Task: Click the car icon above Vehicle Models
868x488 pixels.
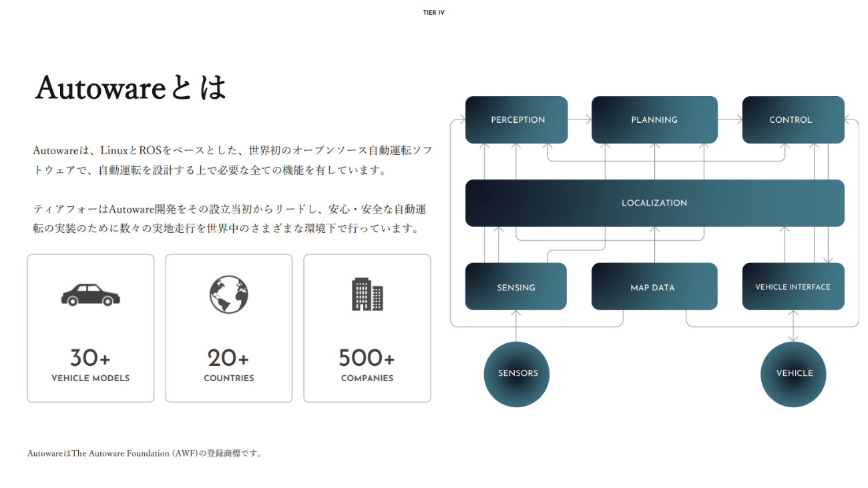Action: click(91, 294)
